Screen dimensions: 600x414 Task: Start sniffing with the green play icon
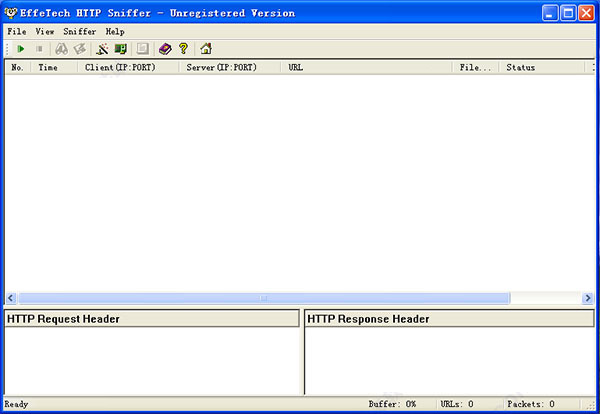tap(21, 49)
